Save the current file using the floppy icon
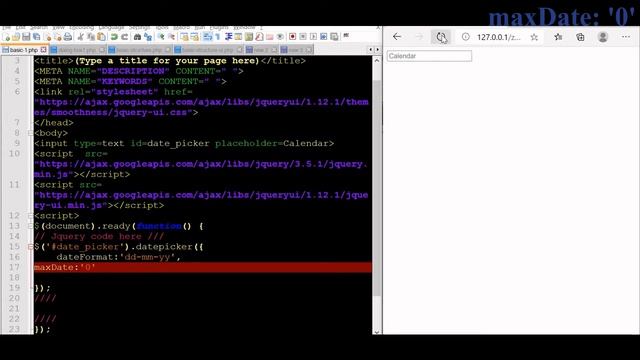The height and width of the screenshot is (360, 640). click(x=26, y=37)
